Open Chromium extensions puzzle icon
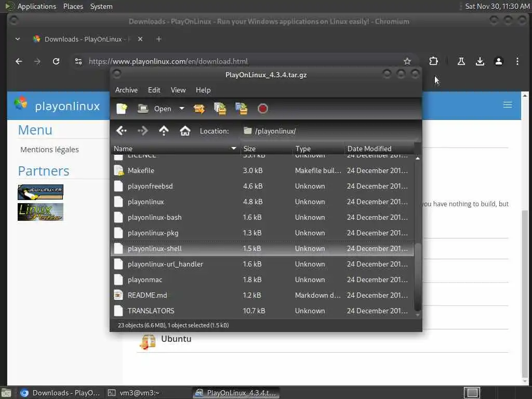This screenshot has width=532, height=399. (433, 61)
